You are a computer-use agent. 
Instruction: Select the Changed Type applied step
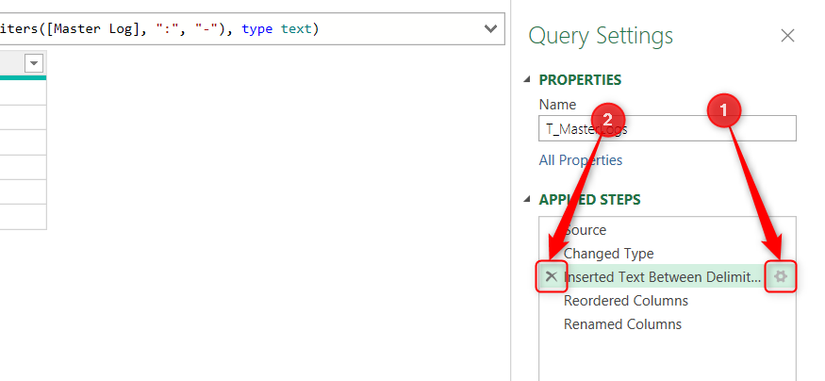(x=667, y=254)
